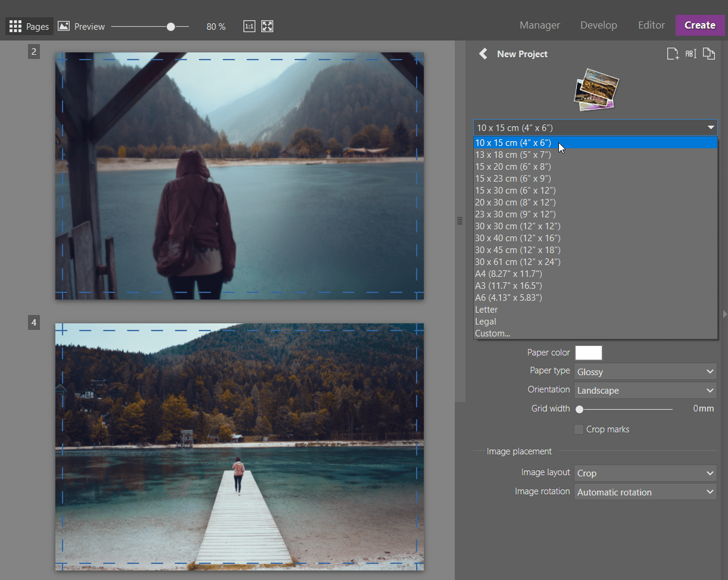Click the page number 2 label
The height and width of the screenshot is (580, 728).
[x=34, y=52]
